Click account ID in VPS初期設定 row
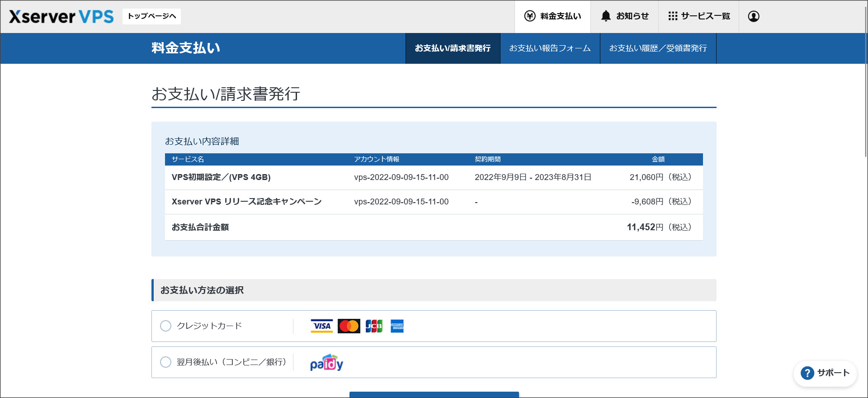 click(x=401, y=177)
